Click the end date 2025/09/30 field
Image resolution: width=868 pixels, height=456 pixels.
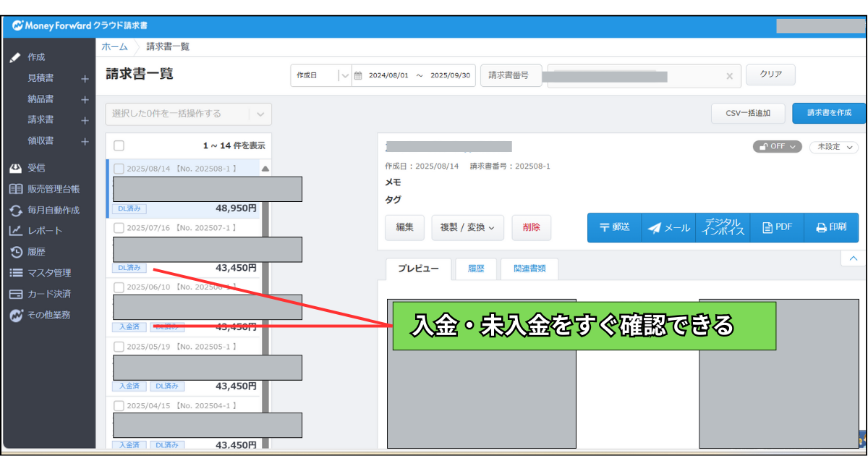[450, 75]
